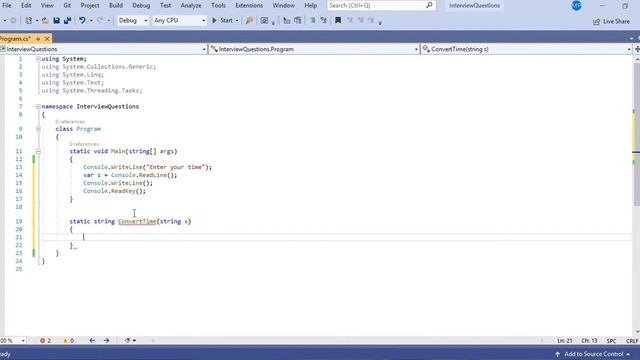Click the Live Share icon
Screen dimensions: 640x360
pyautogui.click(x=596, y=21)
